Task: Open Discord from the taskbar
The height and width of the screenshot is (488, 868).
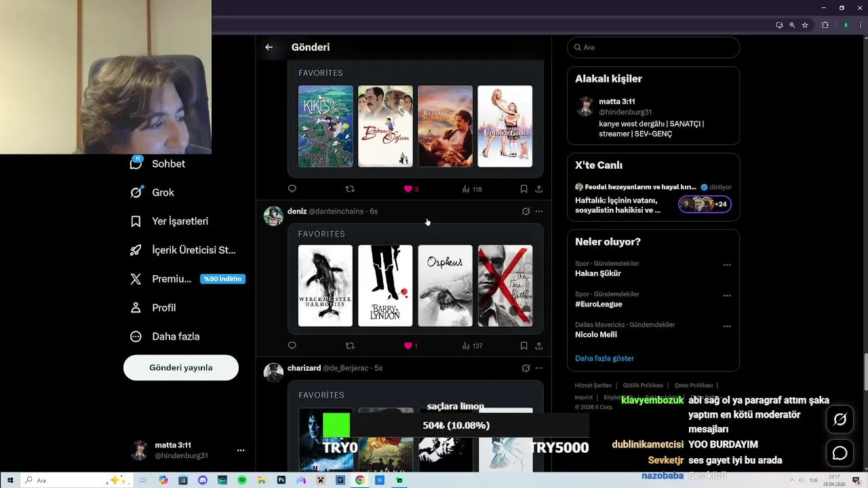Action: 203,480
